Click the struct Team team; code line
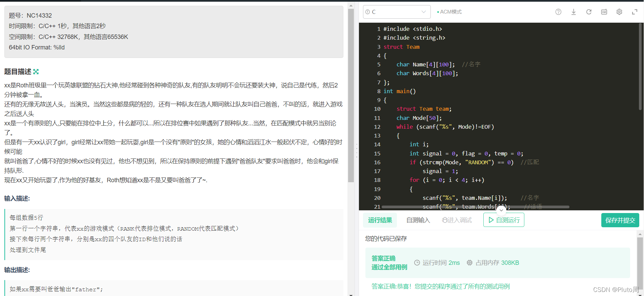 [x=424, y=109]
